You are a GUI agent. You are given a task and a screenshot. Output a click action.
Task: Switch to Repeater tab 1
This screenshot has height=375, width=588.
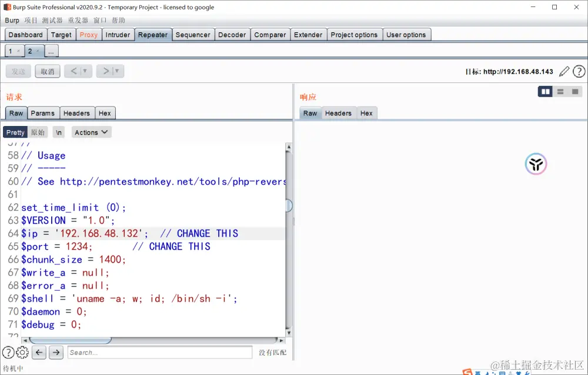tap(11, 51)
